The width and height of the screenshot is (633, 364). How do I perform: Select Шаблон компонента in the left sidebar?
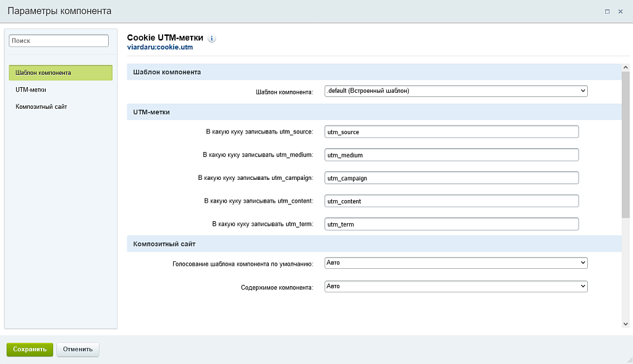tap(60, 72)
